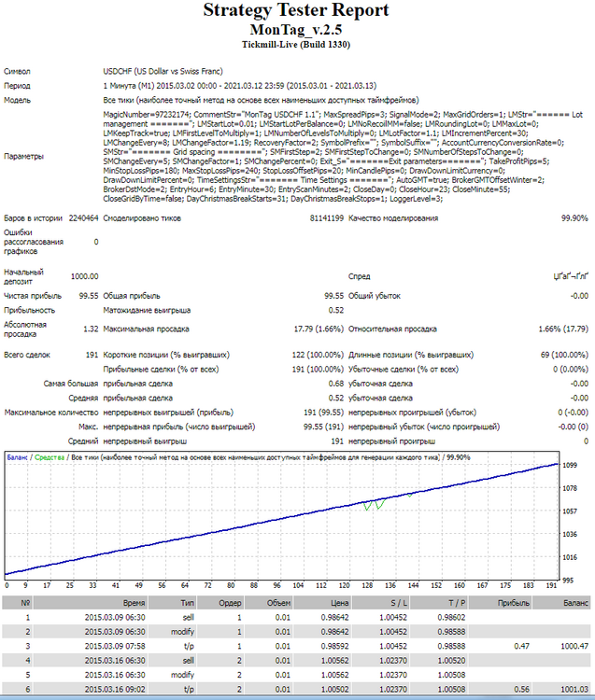This screenshot has height=700, width=595.
Task: Click the "Символ" label
Action: [17, 72]
